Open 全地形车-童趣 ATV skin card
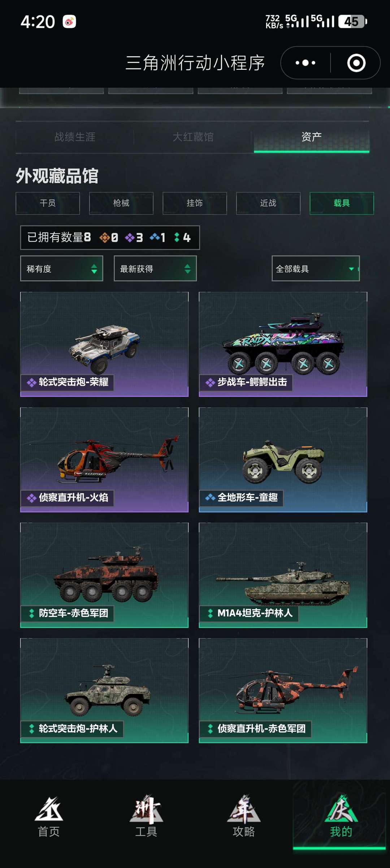Viewport: 390px width, 868px height. [x=283, y=460]
